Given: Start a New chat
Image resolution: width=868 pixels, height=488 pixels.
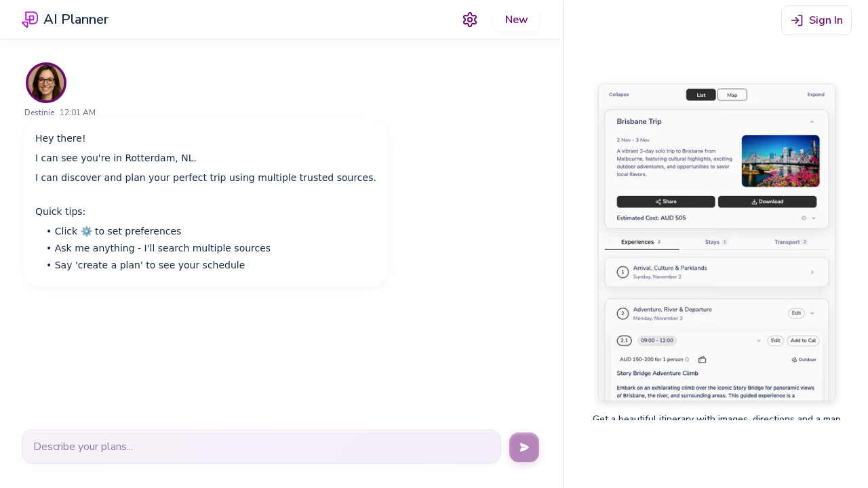Looking at the screenshot, I should point(516,20).
